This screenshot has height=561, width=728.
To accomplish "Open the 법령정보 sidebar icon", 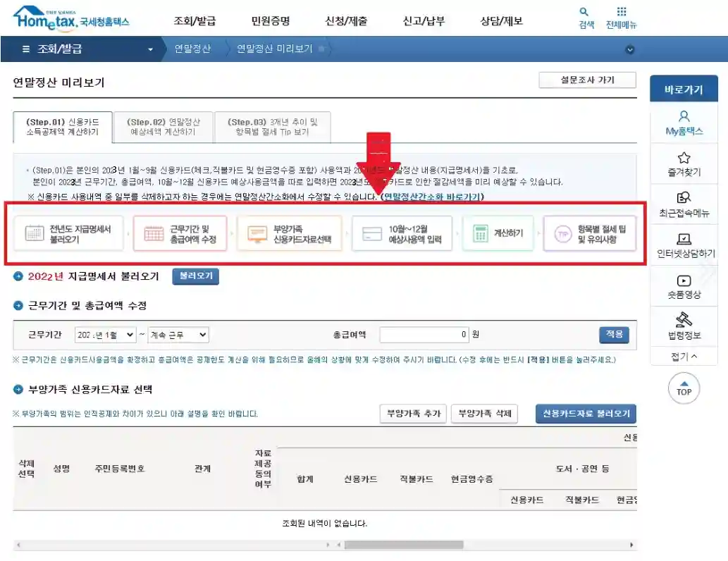I will pyautogui.click(x=684, y=320).
